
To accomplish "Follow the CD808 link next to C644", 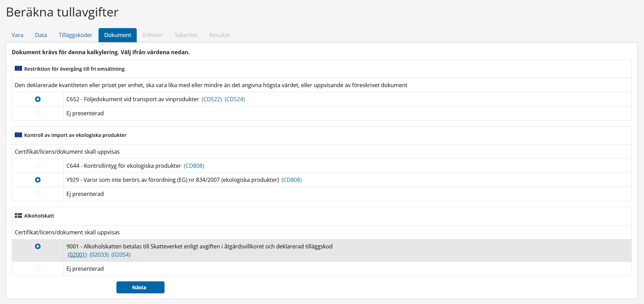I will [194, 166].
